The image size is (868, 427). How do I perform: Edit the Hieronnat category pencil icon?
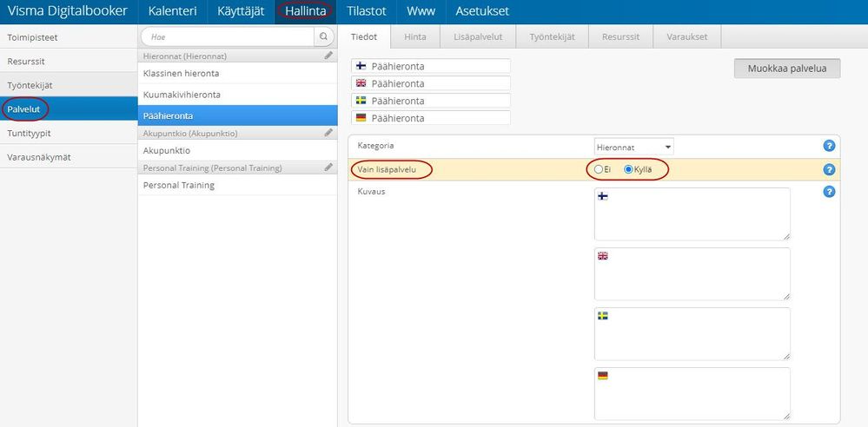(x=328, y=56)
